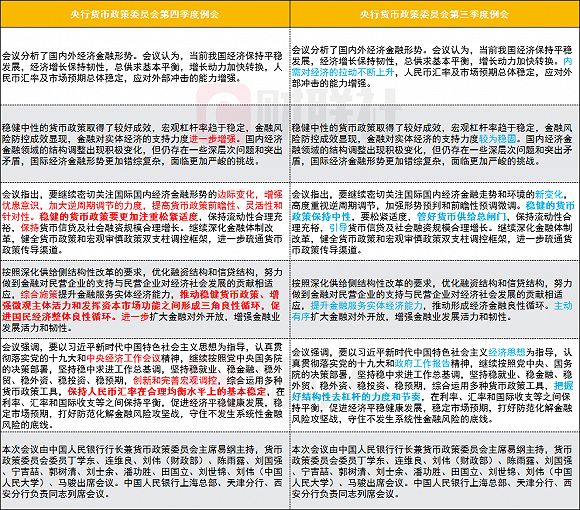Screen dimensions: 580x510
Task: Click the blue phrase "政府工作报告"
Action: pos(423,363)
